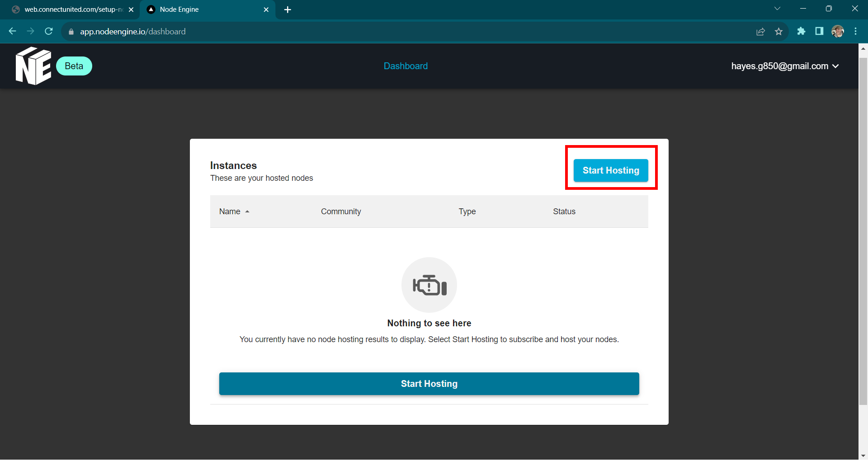The width and height of the screenshot is (868, 461).
Task: Bookmark this page with star icon
Action: click(778, 32)
